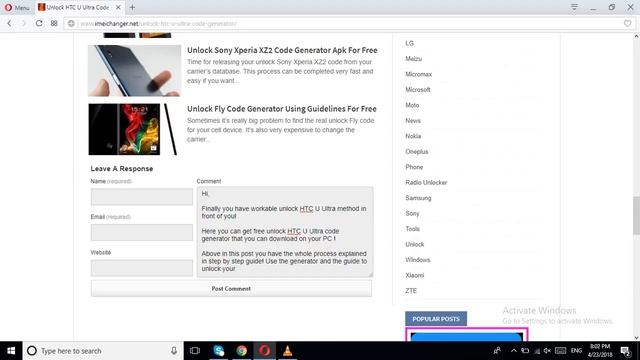This screenshot has height=360, width=640.
Task: Open the Microsoft category link
Action: click(418, 90)
